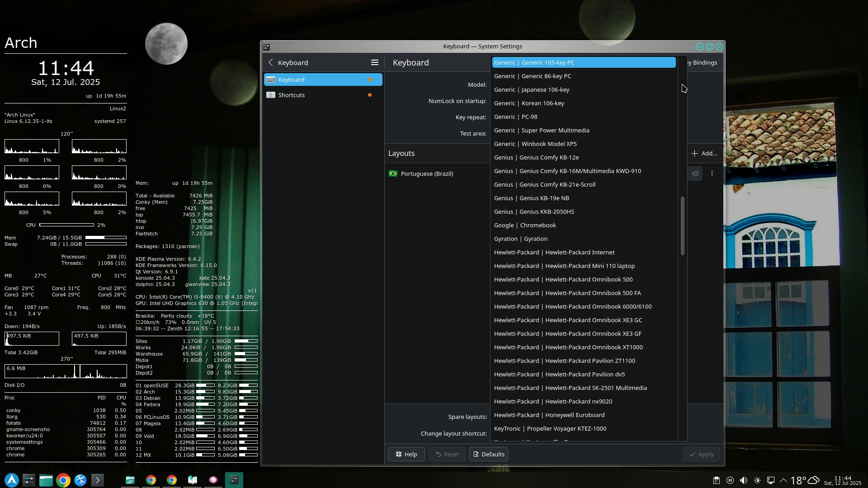Screen dimensions: 868x488
Task: Click the Add layout button
Action: click(704, 154)
